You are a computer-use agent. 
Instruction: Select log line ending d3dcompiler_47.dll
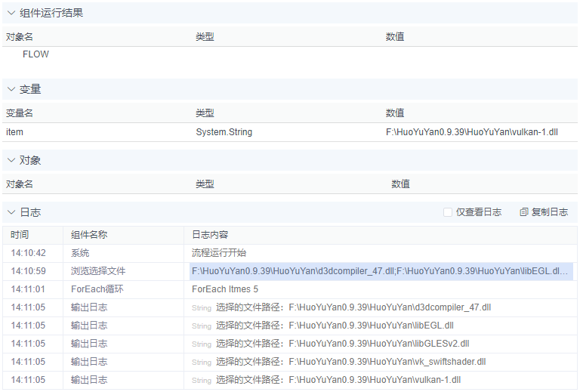290,307
